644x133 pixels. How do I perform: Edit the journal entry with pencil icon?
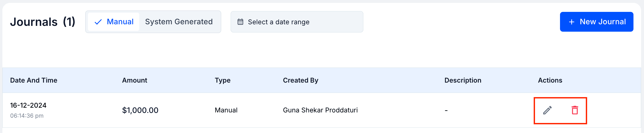pyautogui.click(x=547, y=110)
